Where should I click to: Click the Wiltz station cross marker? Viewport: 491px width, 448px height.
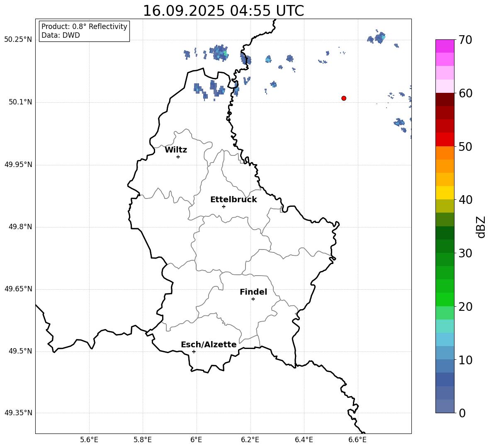pos(178,157)
